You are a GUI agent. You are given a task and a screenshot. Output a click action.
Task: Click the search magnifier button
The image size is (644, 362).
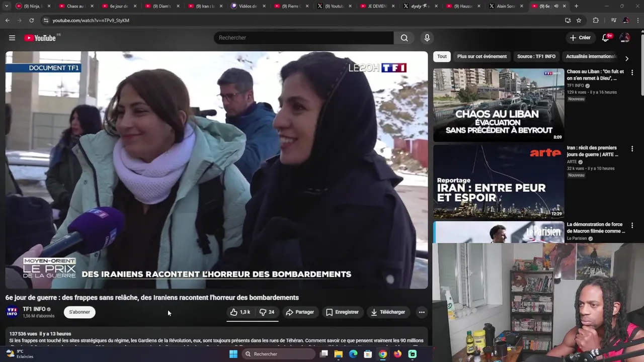(405, 38)
